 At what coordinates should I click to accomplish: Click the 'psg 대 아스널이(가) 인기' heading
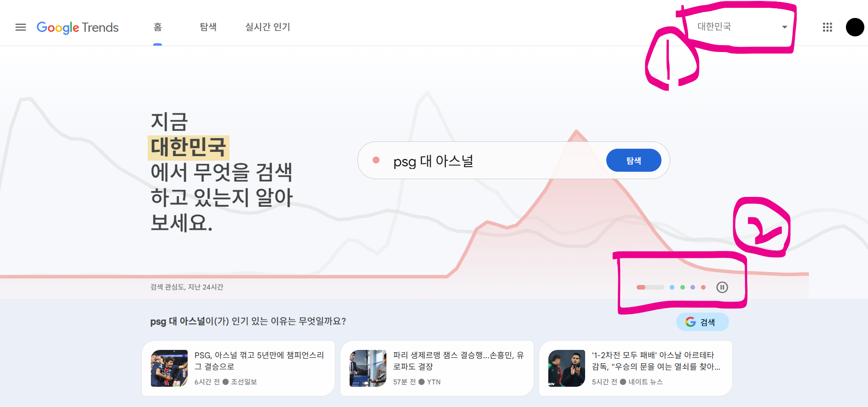[x=248, y=321]
